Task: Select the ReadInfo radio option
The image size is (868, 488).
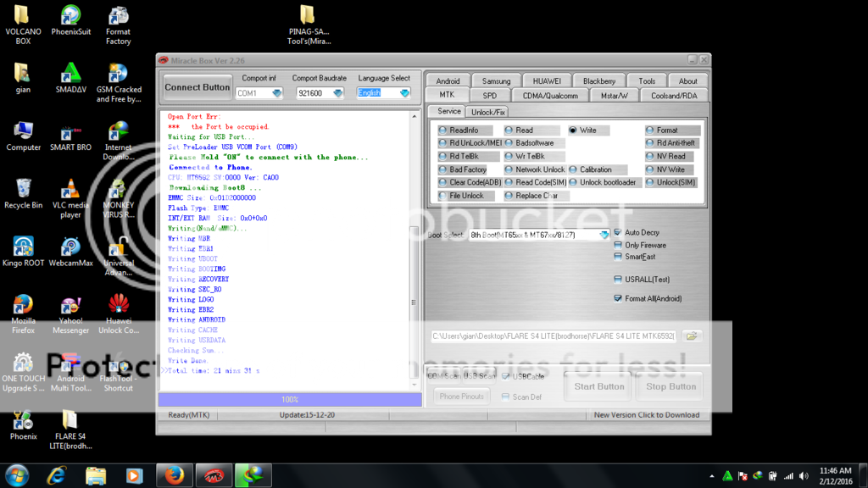Action: [x=443, y=130]
